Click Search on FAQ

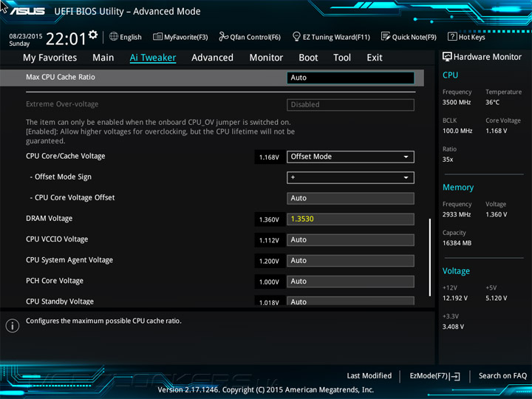502,376
